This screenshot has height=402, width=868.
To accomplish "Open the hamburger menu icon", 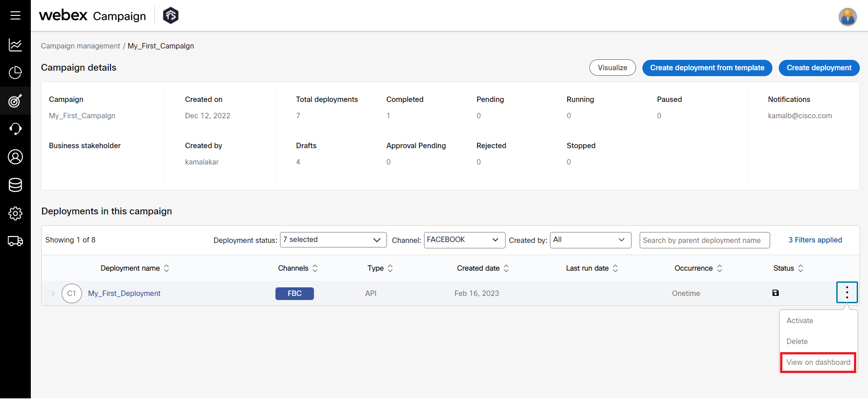I will pos(15,15).
